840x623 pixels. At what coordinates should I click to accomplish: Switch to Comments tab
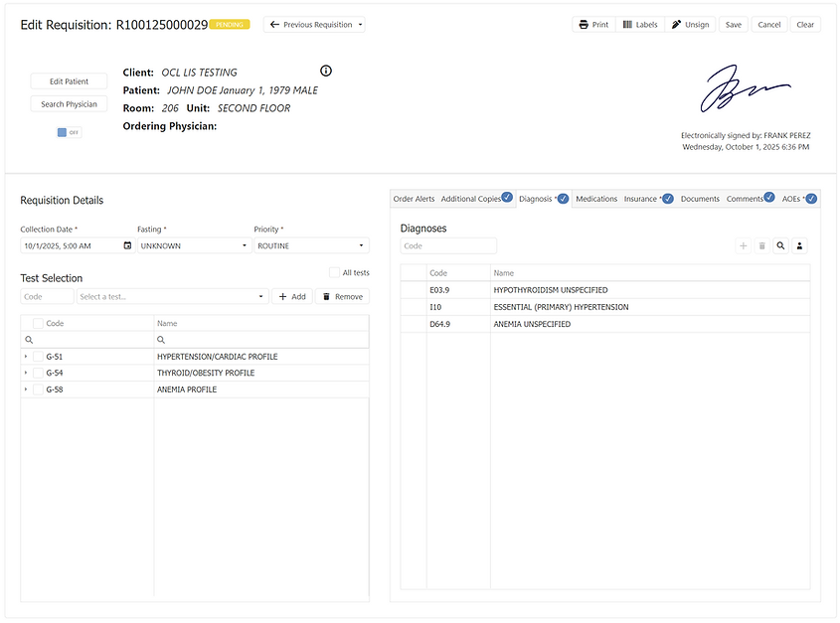click(x=750, y=199)
